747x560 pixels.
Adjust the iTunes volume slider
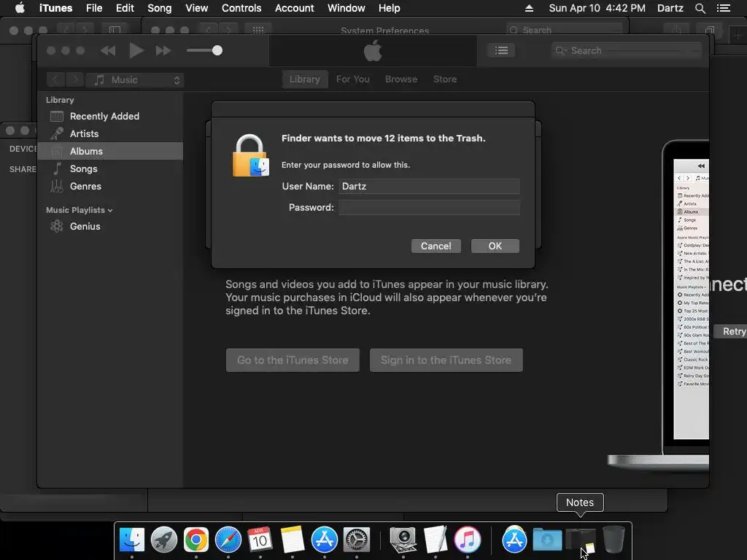point(204,50)
